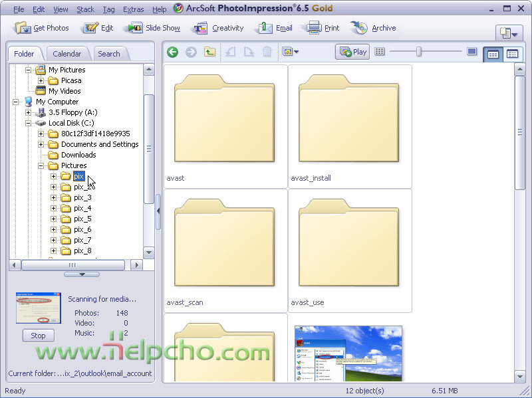
Task: Click the Delete trash can icon
Action: [267, 52]
